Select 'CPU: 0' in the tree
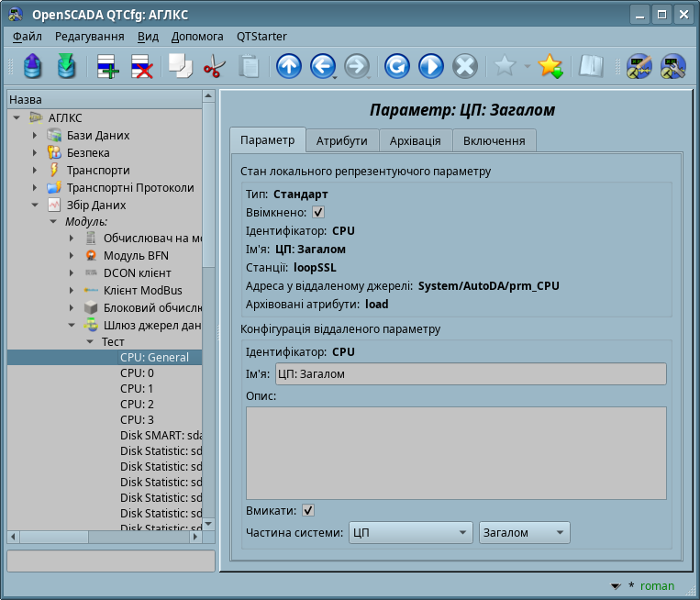Image resolution: width=700 pixels, height=600 pixels. point(137,373)
